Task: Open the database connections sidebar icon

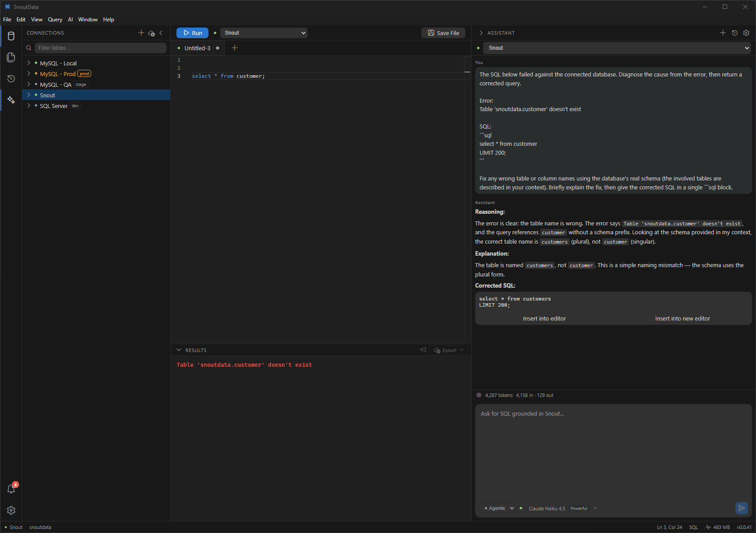Action: (x=11, y=36)
